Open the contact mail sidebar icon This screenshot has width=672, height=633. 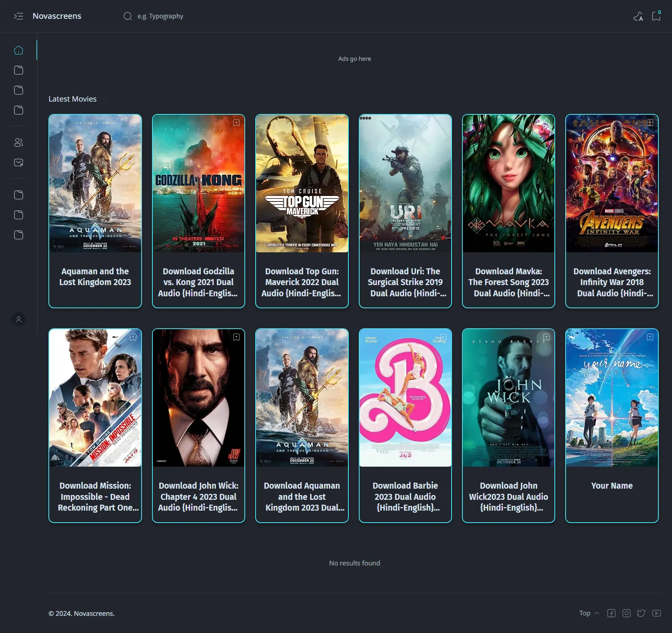pyautogui.click(x=18, y=163)
